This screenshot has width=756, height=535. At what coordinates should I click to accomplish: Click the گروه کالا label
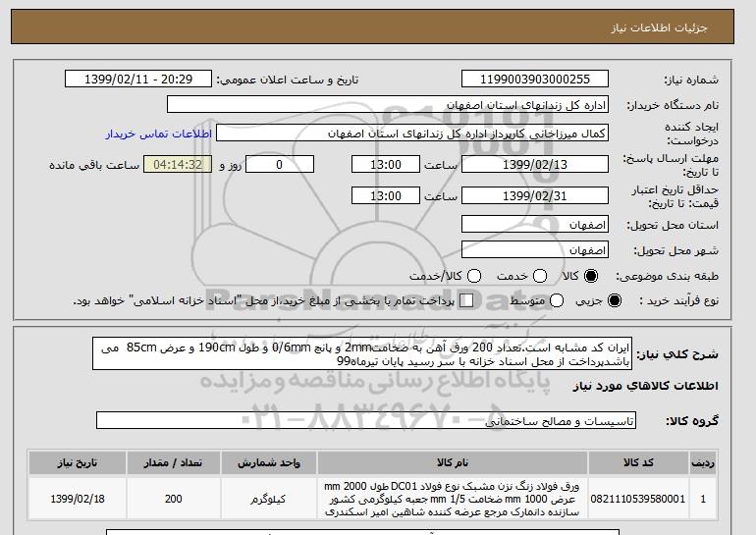click(692, 421)
